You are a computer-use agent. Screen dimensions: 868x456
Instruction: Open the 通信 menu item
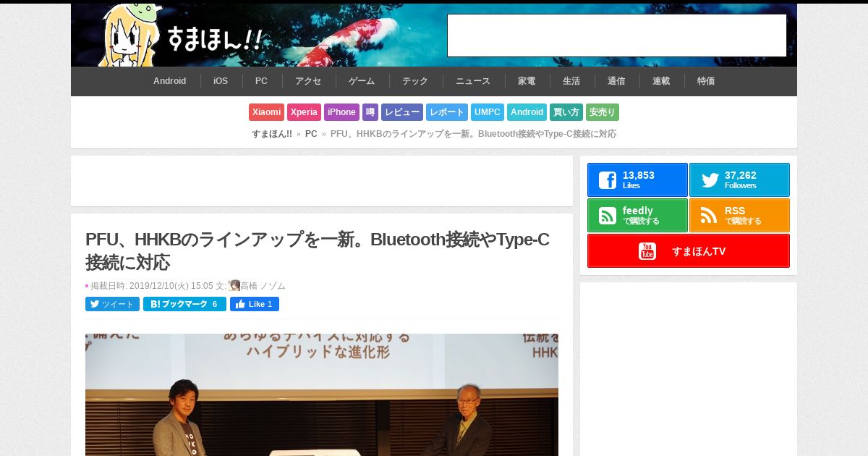click(616, 81)
